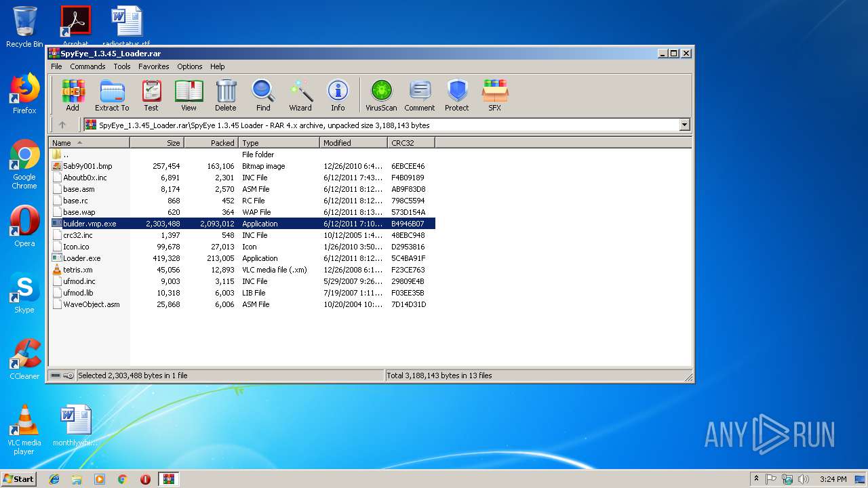868x488 pixels.
Task: Open the Find tool
Action: pos(263,96)
